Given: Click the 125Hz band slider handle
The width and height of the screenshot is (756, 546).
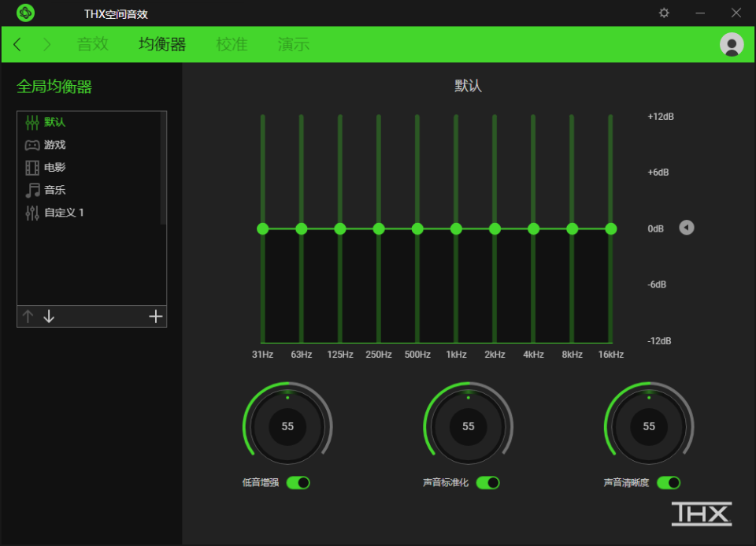Looking at the screenshot, I should point(340,229).
